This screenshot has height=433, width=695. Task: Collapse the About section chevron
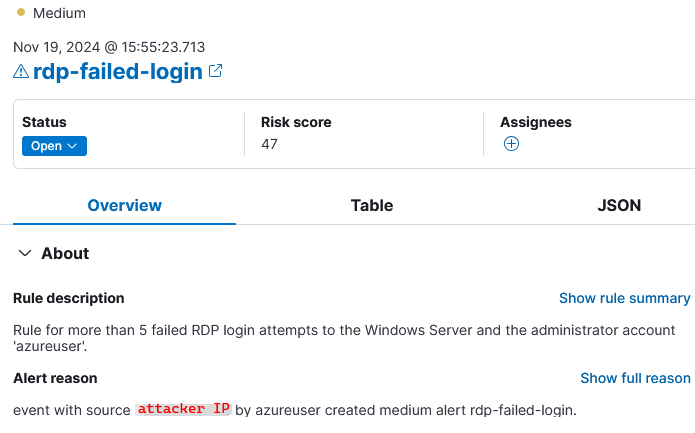coord(25,253)
